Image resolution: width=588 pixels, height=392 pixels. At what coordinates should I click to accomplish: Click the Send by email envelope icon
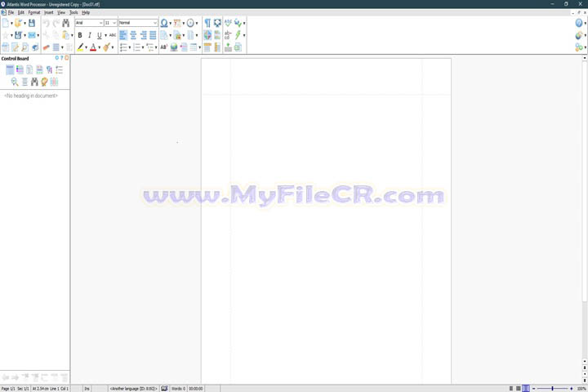(x=32, y=35)
